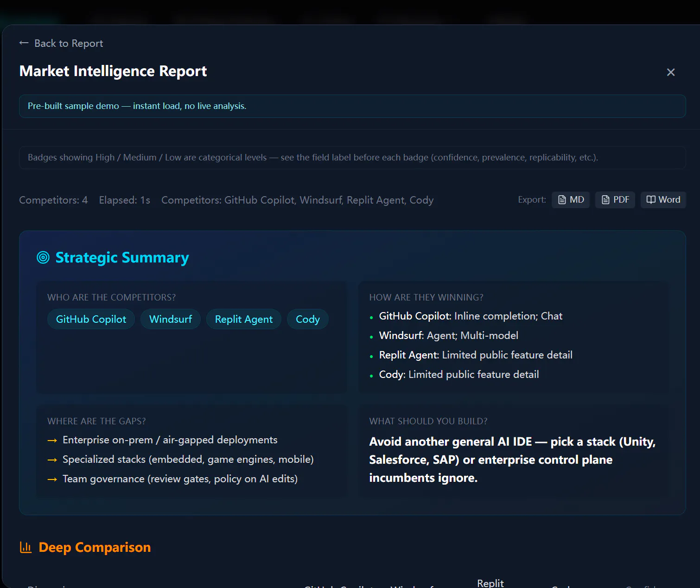Viewport: 700px width, 588px height.
Task: Select the Replit Agent competitor chip
Action: click(244, 319)
